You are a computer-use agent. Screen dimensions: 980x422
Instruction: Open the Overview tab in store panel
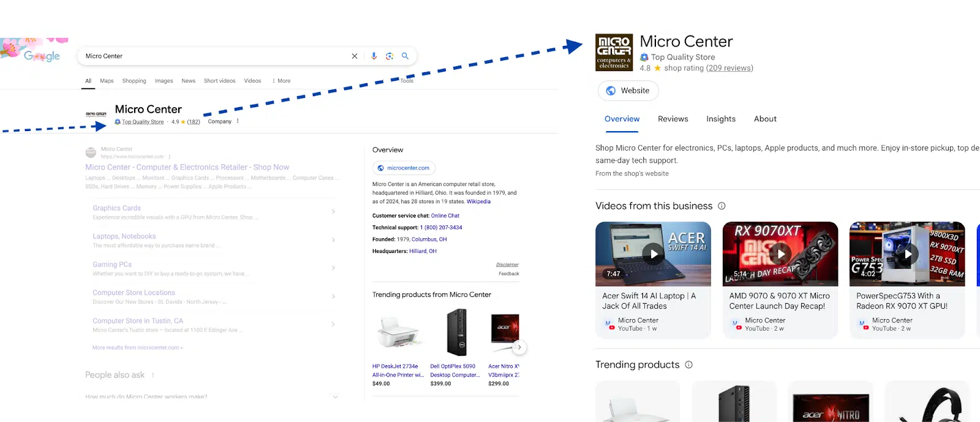pos(622,119)
